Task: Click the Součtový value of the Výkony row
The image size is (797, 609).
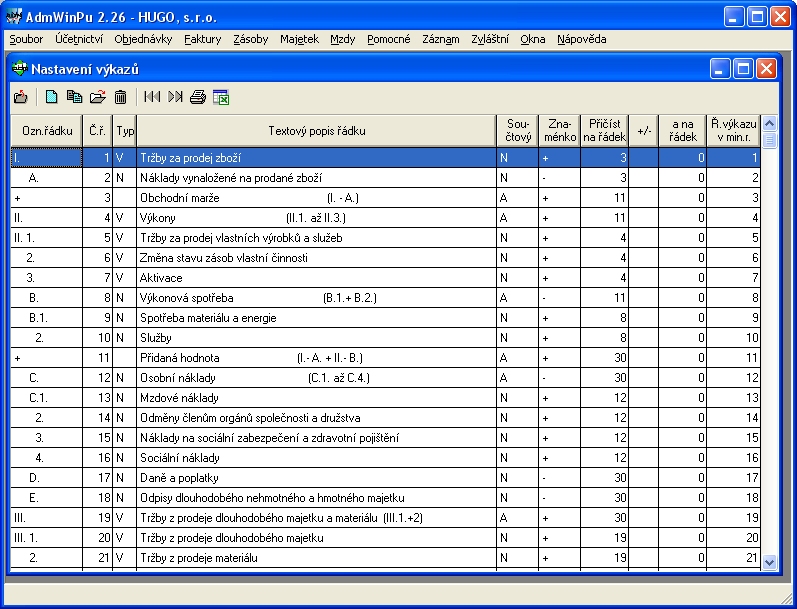Action: click(517, 218)
